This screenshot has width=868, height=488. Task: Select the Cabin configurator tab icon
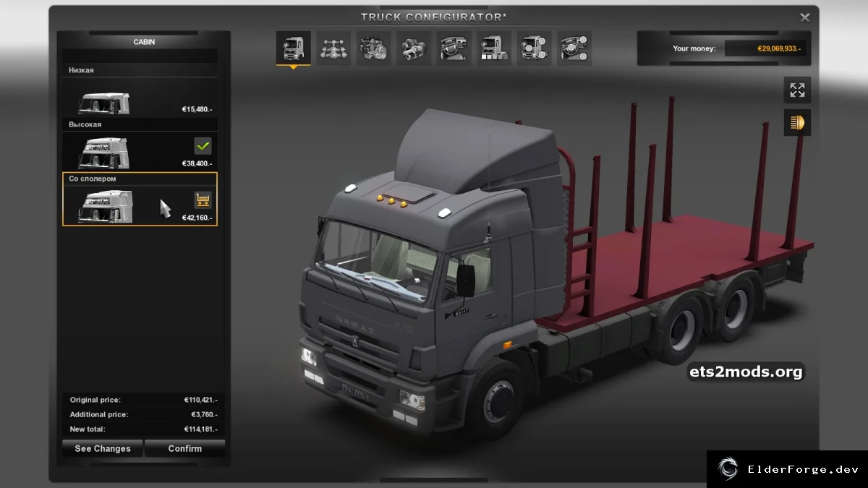point(293,48)
